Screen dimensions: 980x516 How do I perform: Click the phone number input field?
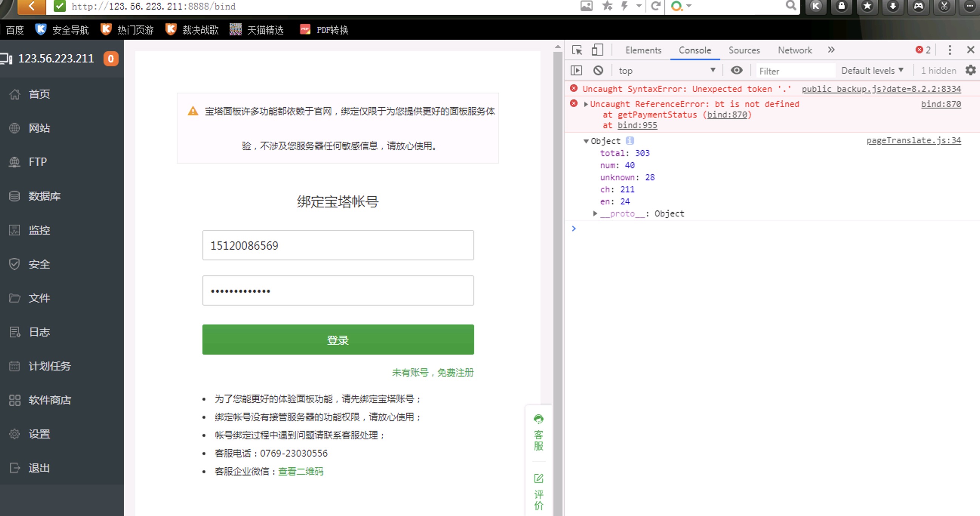338,245
